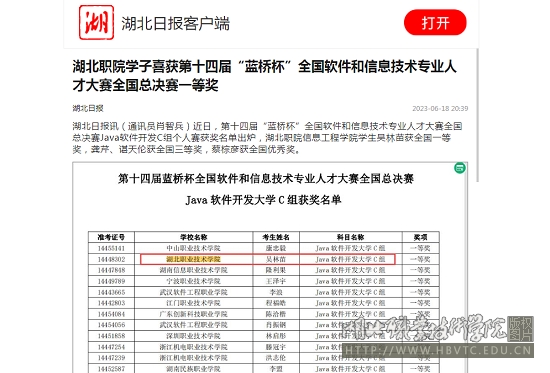Click the article headline about 蓝桥杯

pos(264,76)
